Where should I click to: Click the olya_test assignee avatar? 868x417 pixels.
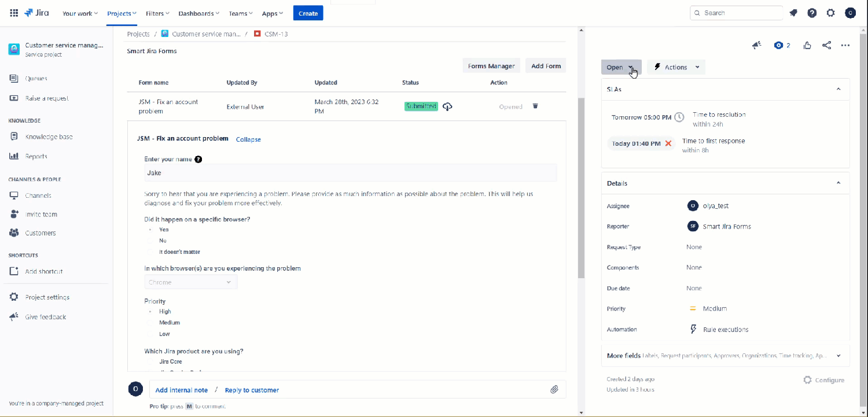693,205
